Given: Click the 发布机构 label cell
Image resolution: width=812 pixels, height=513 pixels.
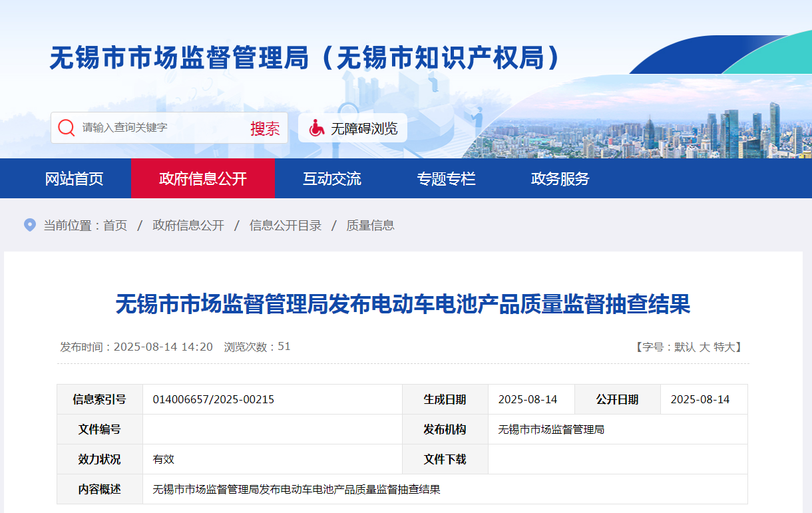Looking at the screenshot, I should (445, 429).
